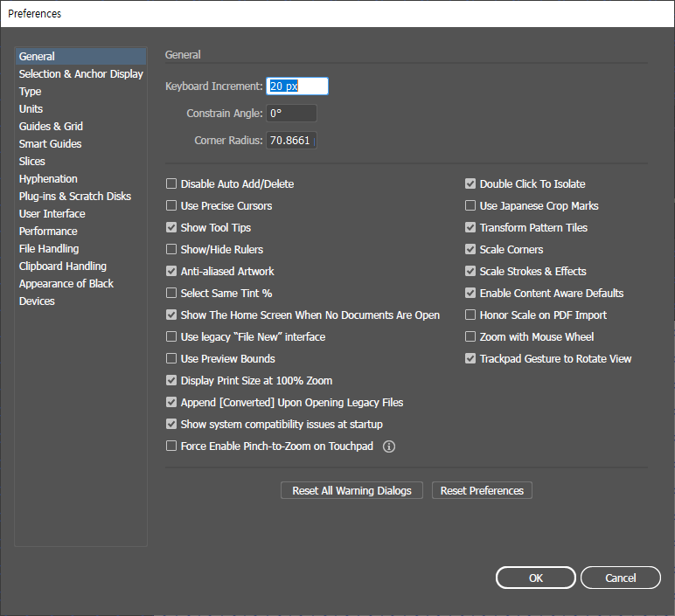
Task: Select File Handling category
Action: pos(81,249)
